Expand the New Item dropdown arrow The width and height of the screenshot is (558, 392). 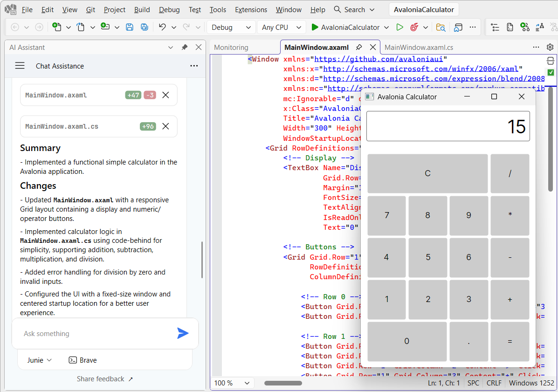pyautogui.click(x=69, y=28)
